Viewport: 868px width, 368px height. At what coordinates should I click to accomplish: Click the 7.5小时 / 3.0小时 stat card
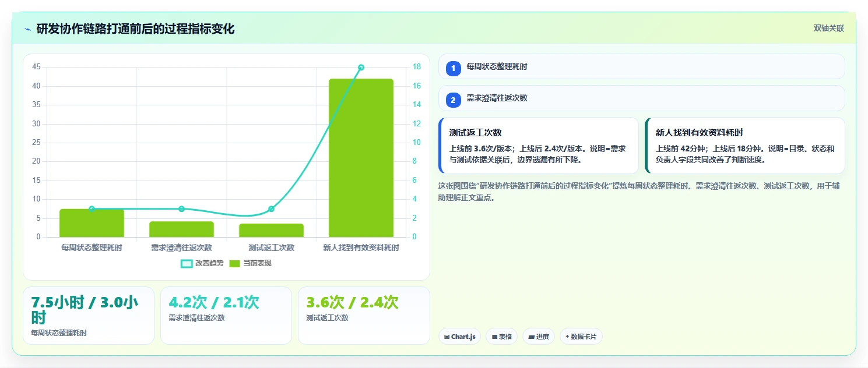(x=89, y=316)
